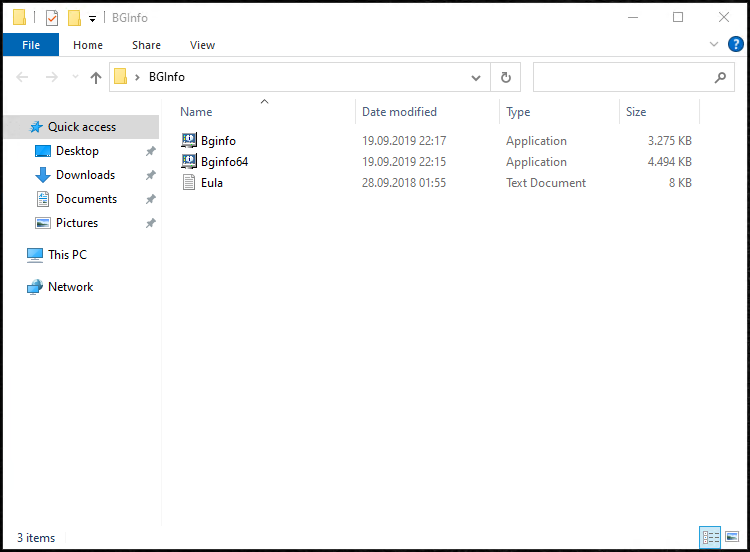Click the pin icon next to Pictures
The height and width of the screenshot is (552, 750).
tap(151, 223)
